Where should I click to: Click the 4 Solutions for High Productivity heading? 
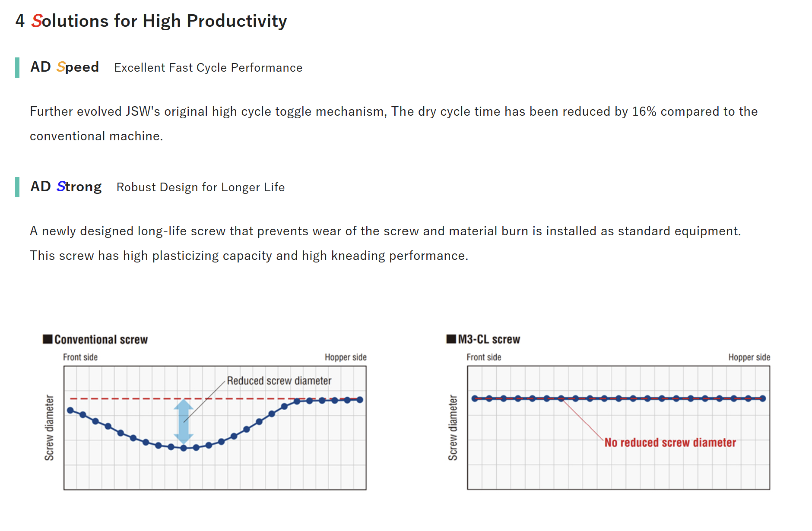(x=151, y=21)
